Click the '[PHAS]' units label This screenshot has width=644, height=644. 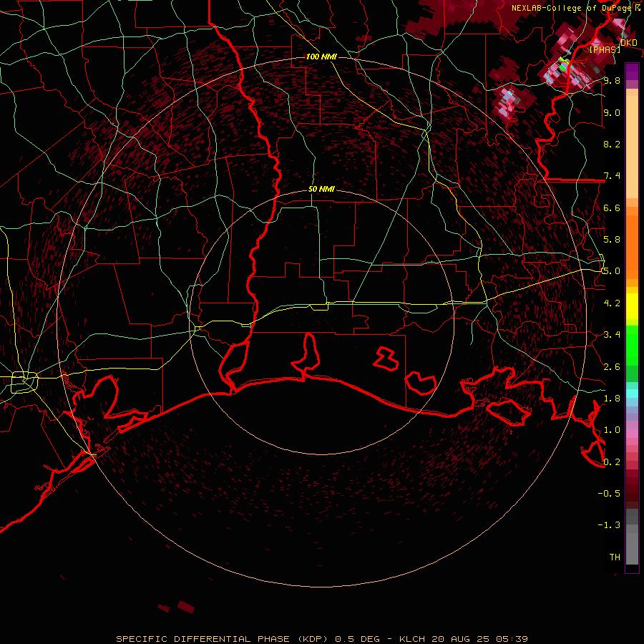(x=605, y=50)
